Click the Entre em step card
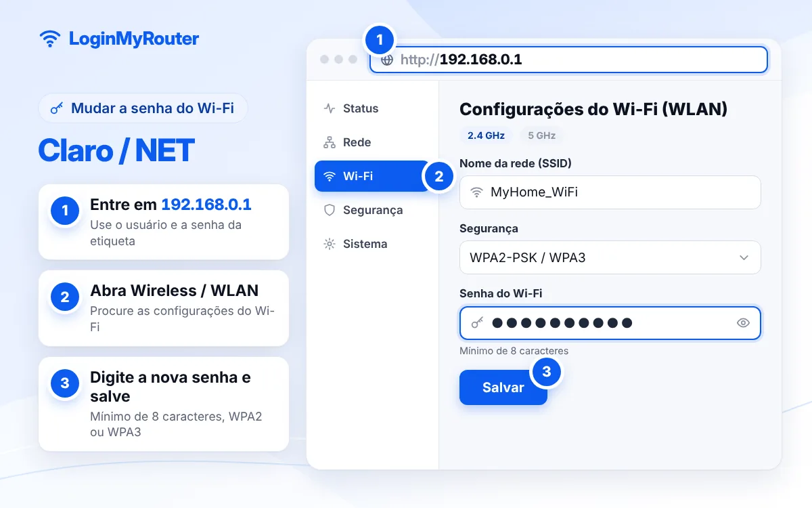This screenshot has width=812, height=508. pos(164,221)
